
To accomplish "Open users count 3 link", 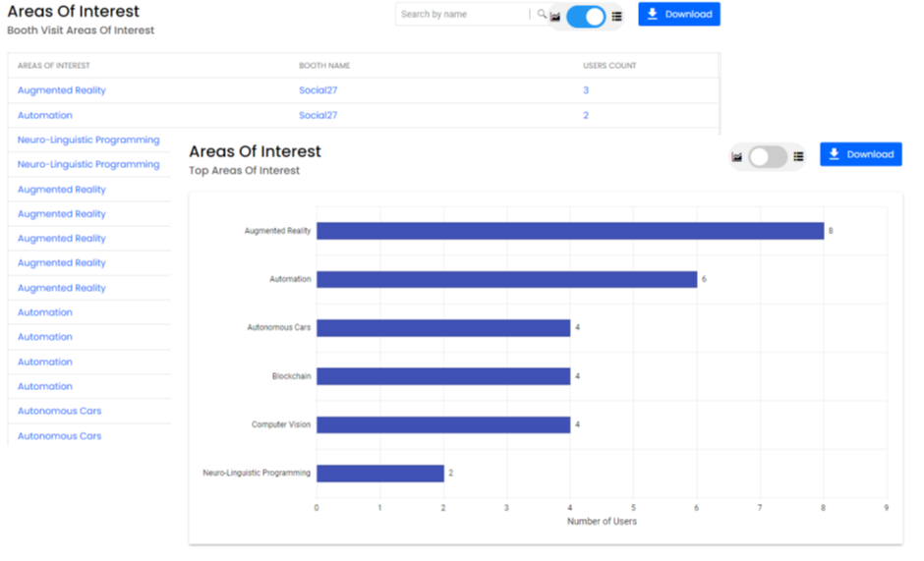I will (586, 90).
